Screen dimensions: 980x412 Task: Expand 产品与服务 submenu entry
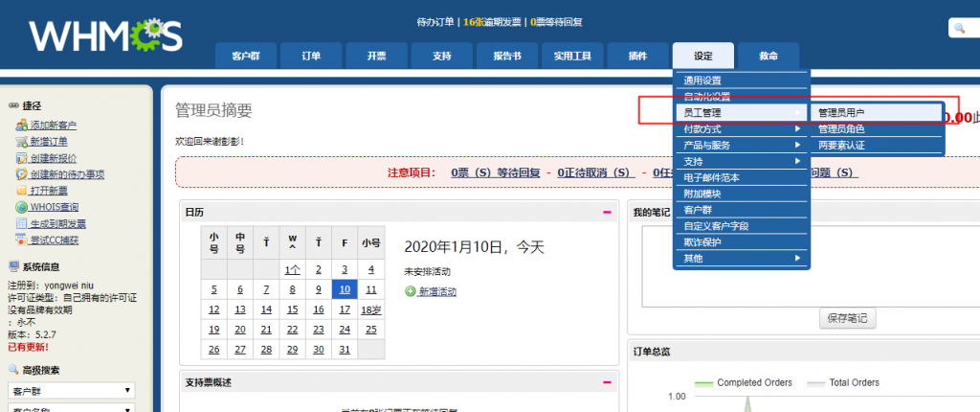pyautogui.click(x=742, y=146)
